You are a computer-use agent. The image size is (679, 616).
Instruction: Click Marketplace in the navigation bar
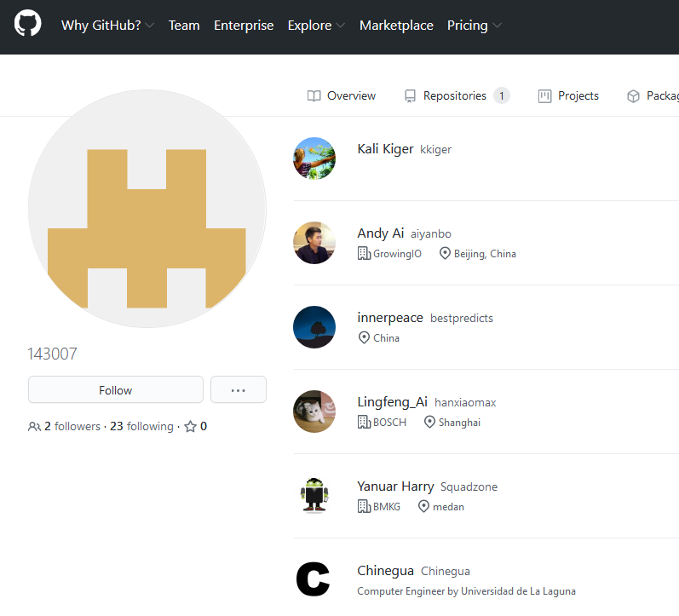[396, 26]
